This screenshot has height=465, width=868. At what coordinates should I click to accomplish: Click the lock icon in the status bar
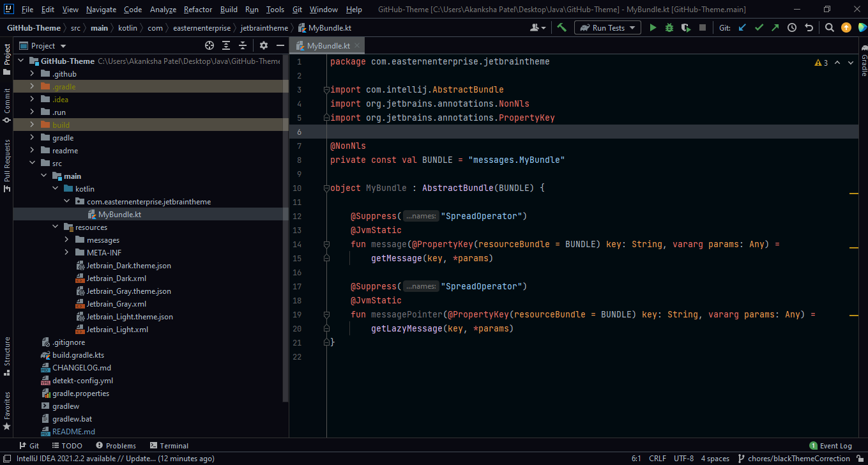(860, 459)
